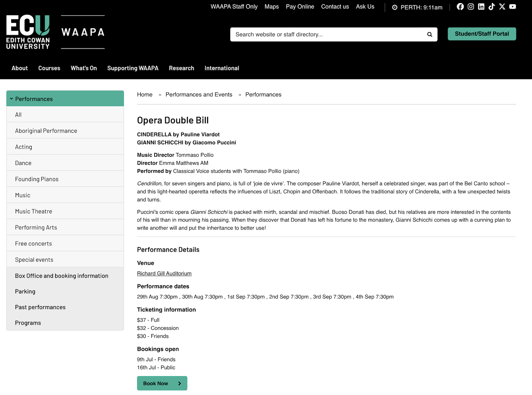
Task: Open the Supporting WAAPA menu
Action: (x=133, y=68)
